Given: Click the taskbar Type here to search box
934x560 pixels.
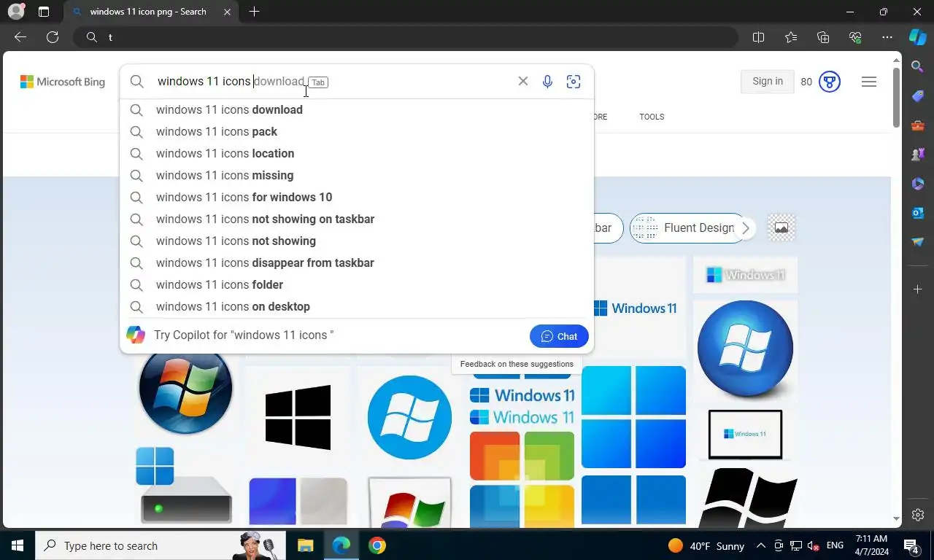Looking at the screenshot, I should click(161, 545).
